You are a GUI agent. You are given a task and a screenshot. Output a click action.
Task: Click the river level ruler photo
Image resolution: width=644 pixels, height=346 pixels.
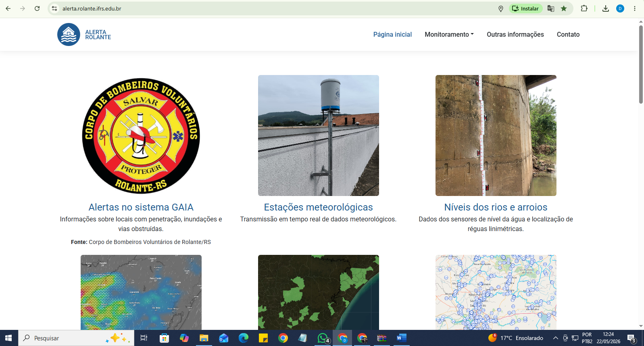click(x=496, y=135)
